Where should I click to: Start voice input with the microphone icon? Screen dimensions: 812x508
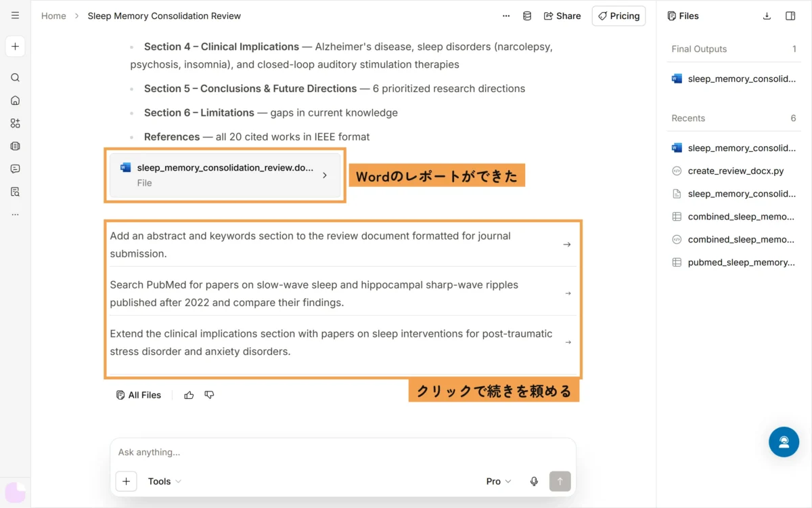(x=534, y=482)
